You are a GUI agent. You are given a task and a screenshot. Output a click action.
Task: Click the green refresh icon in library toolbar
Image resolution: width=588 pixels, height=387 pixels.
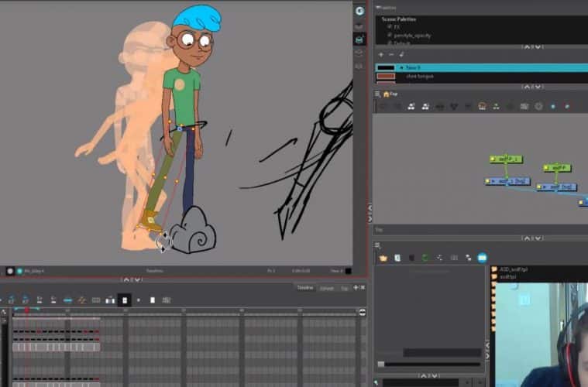coord(425,257)
